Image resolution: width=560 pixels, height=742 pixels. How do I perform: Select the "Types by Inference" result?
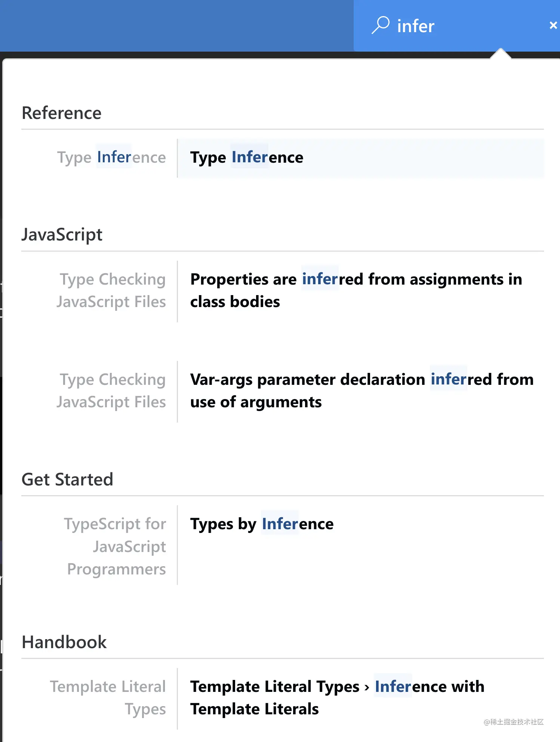[262, 524]
